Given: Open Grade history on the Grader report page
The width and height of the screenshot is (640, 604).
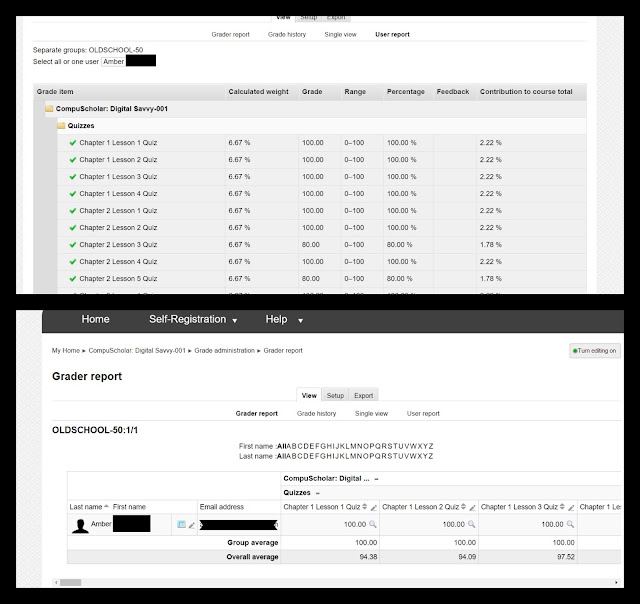Looking at the screenshot, I should 316,413.
